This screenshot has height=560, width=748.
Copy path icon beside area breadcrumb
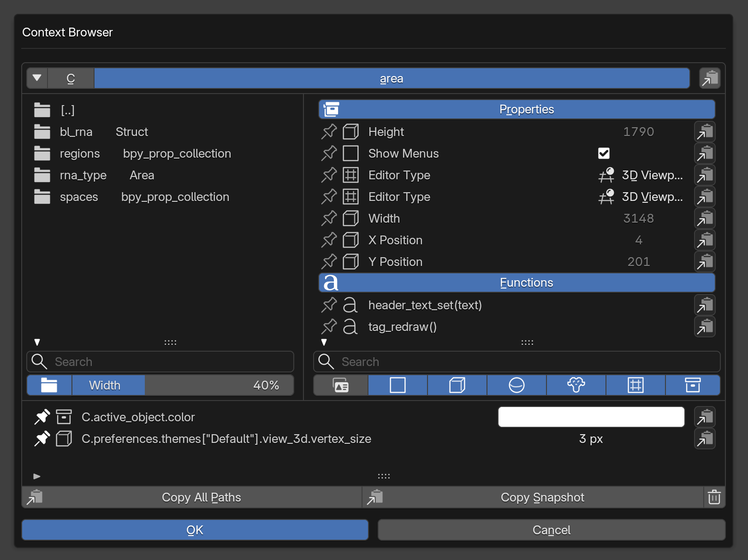click(710, 78)
